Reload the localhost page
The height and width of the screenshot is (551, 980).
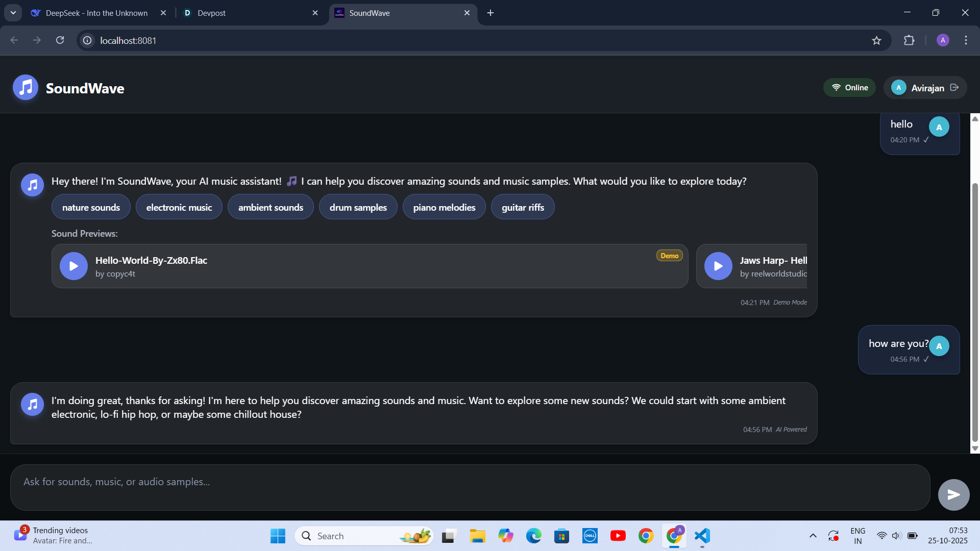(x=60, y=40)
